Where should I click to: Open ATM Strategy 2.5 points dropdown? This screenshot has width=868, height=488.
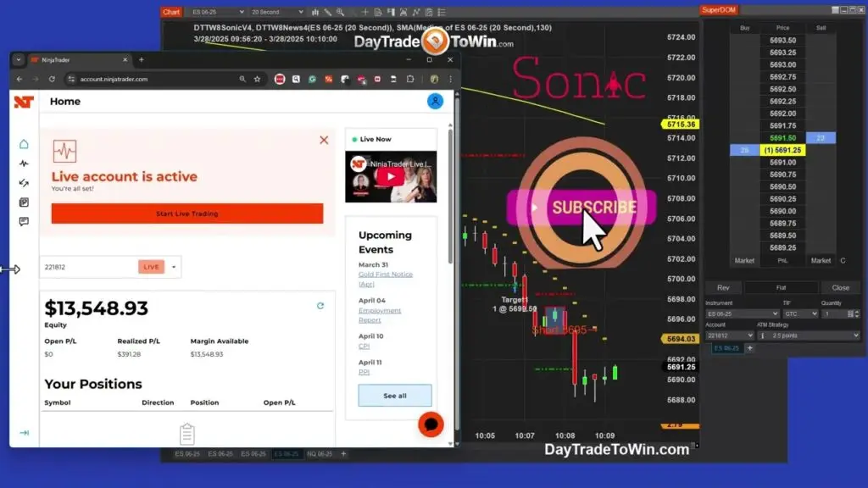(808, 335)
